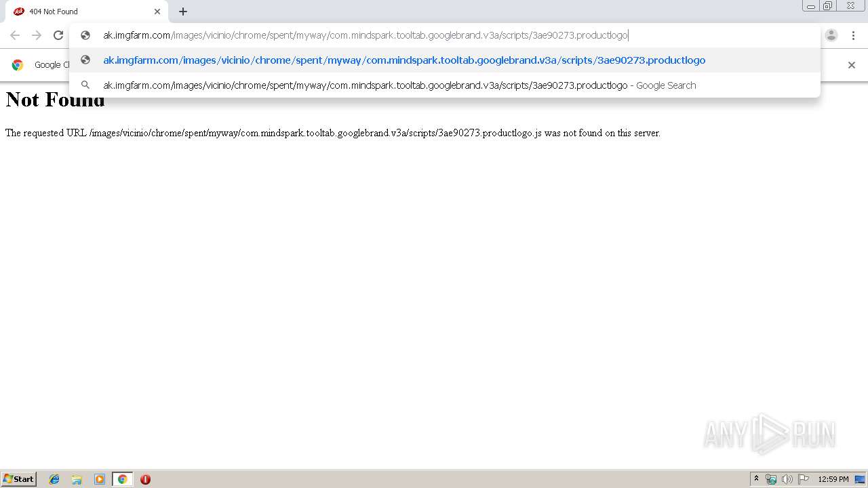Choose the Google Search suggestion row
Viewport: 868px width, 488px height.
[x=445, y=85]
